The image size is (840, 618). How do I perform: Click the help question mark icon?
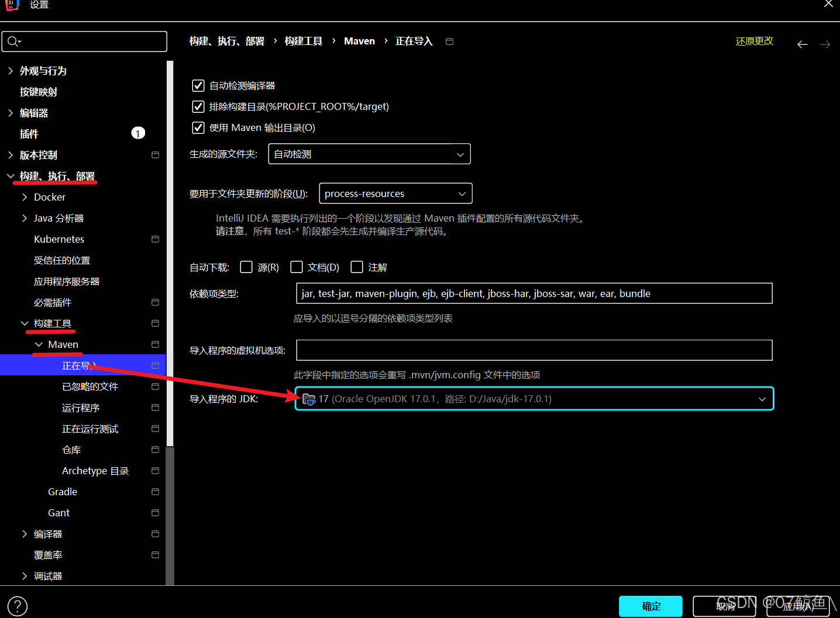[17, 606]
